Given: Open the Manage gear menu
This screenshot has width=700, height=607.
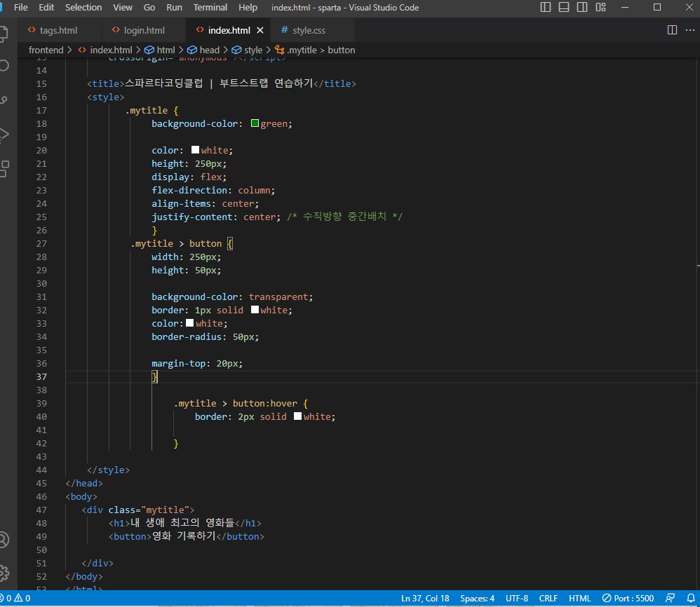Looking at the screenshot, I should click(4, 573).
